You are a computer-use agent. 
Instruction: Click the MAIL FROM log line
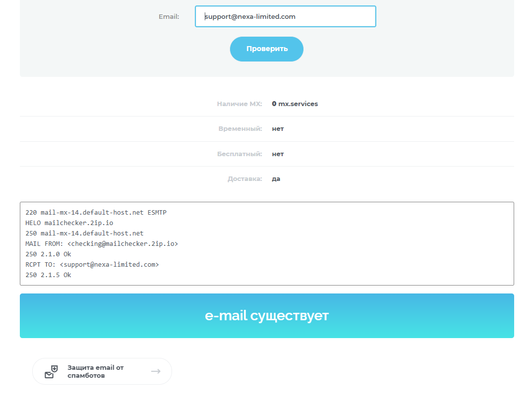pos(101,244)
